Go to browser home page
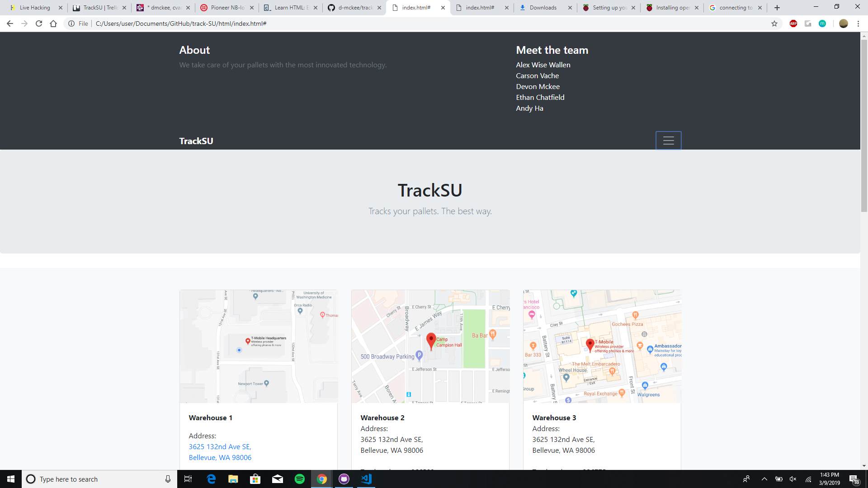 (x=53, y=23)
